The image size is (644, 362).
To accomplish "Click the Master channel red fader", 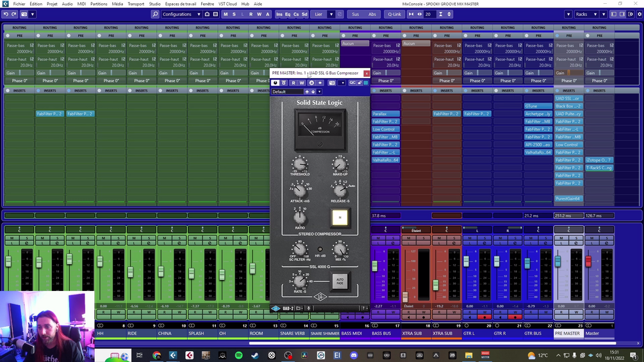I will tap(588, 261).
